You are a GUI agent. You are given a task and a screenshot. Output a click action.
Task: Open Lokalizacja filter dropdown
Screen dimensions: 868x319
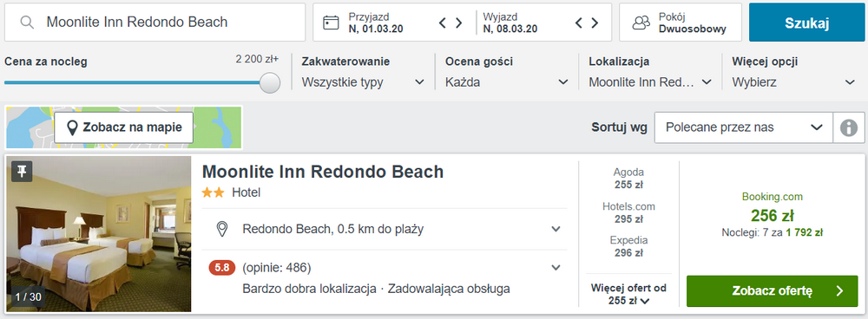tap(650, 82)
